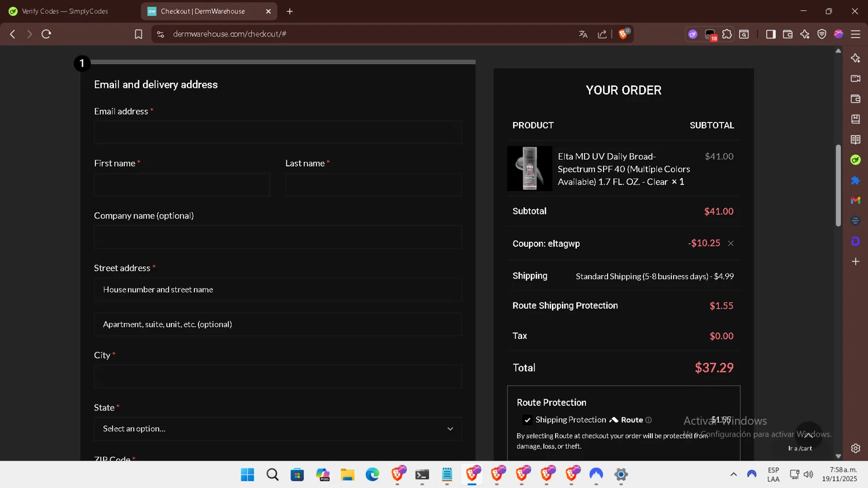Open Bookmarks panel in the sidebar
Screen dimensions: 868x488
[855, 119]
